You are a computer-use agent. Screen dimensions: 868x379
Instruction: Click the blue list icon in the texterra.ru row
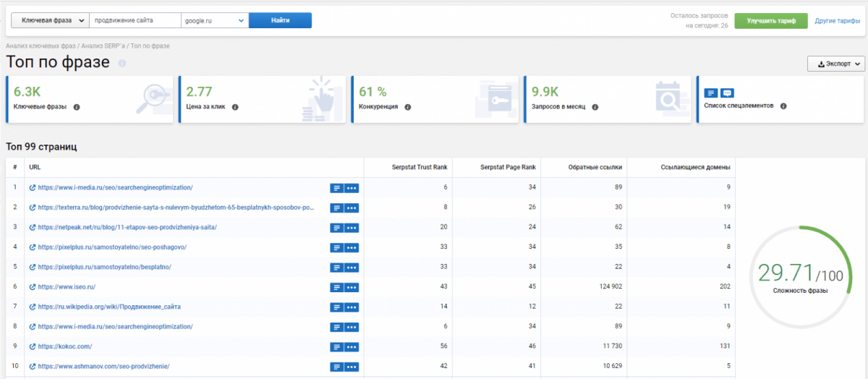(x=336, y=208)
